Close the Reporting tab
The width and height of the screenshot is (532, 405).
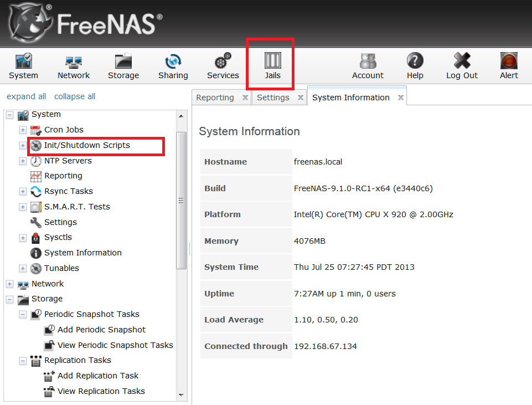[x=245, y=98]
